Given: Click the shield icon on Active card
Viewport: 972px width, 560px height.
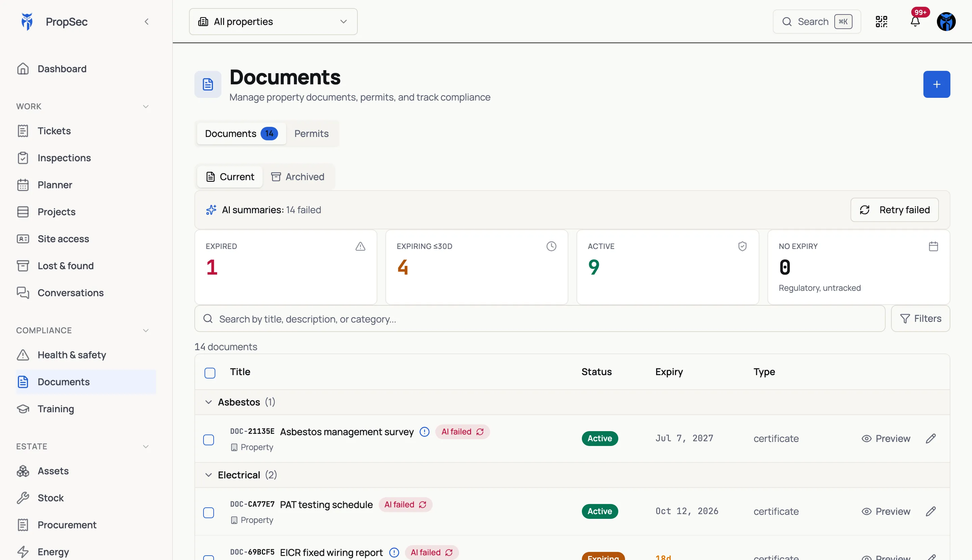Looking at the screenshot, I should pos(742,246).
